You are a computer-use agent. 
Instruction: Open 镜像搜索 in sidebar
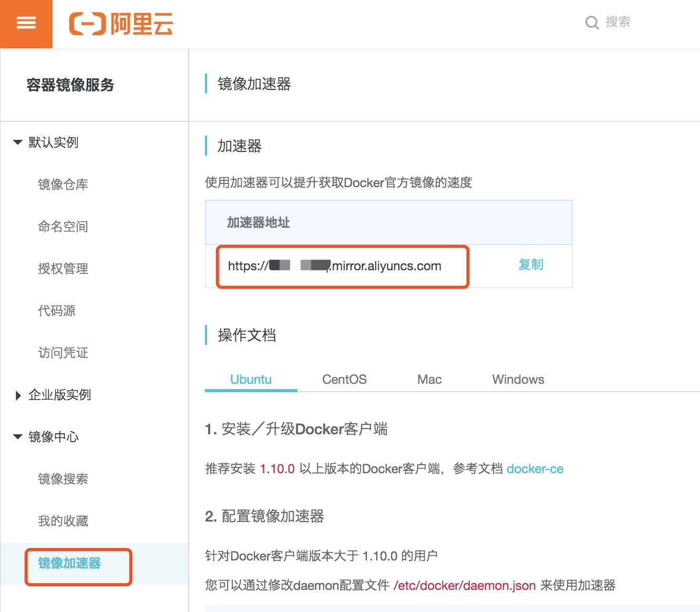coord(63,479)
